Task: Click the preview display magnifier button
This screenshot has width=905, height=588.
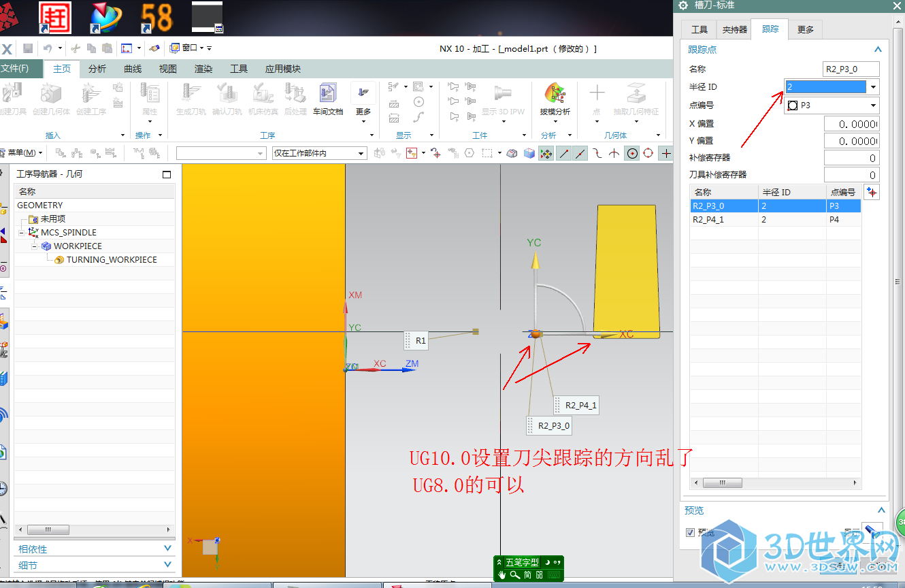Action: coord(871,532)
